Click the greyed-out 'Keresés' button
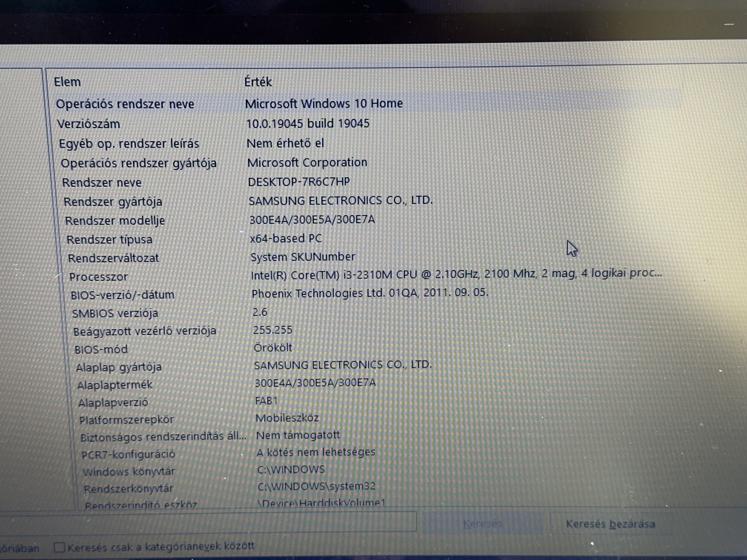Screen dimensions: 747x560 [x=483, y=523]
